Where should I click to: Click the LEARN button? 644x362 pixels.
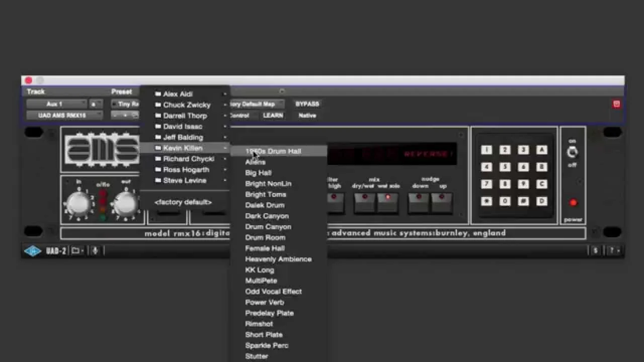coord(273,115)
